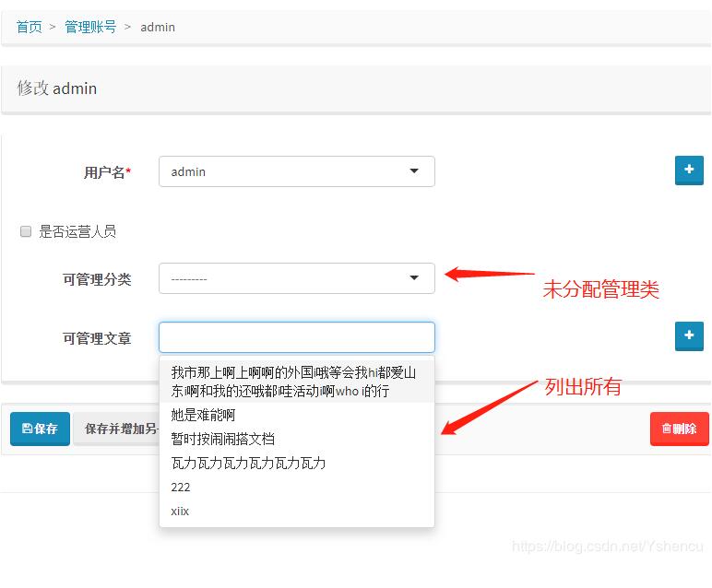Pick 瓦力瓦力瓦力瓦力瓦力瓦力 option
The height and width of the screenshot is (588, 712).
coord(297,463)
